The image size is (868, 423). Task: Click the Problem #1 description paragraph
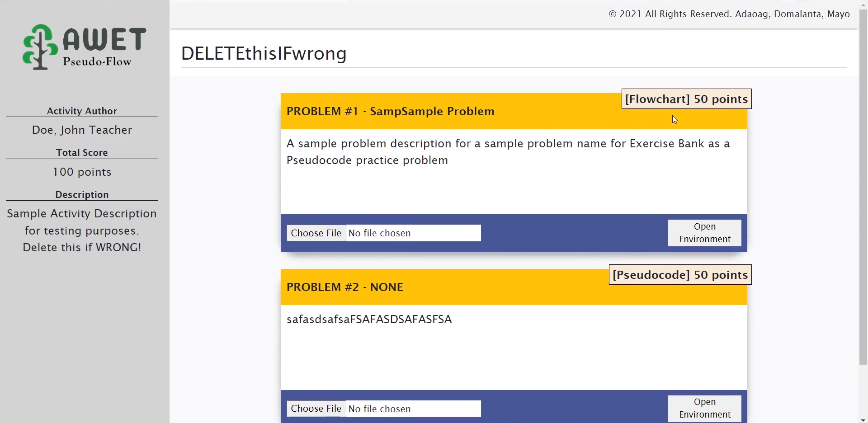tap(508, 152)
